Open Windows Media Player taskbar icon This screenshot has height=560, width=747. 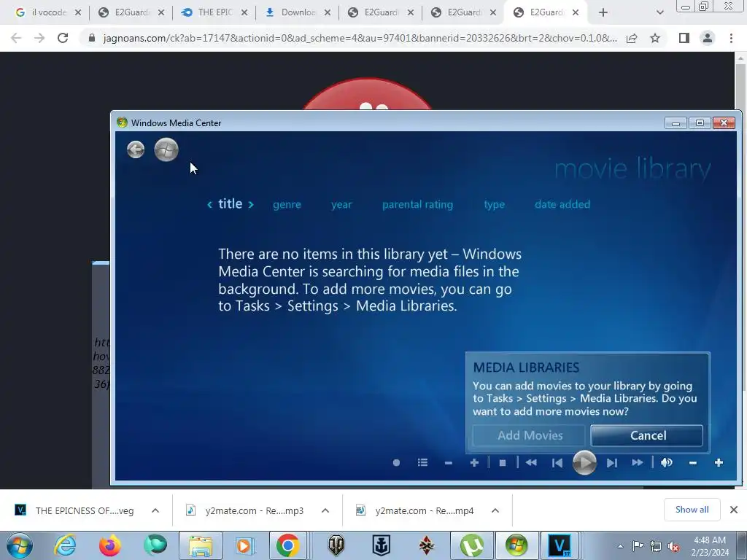point(244,545)
